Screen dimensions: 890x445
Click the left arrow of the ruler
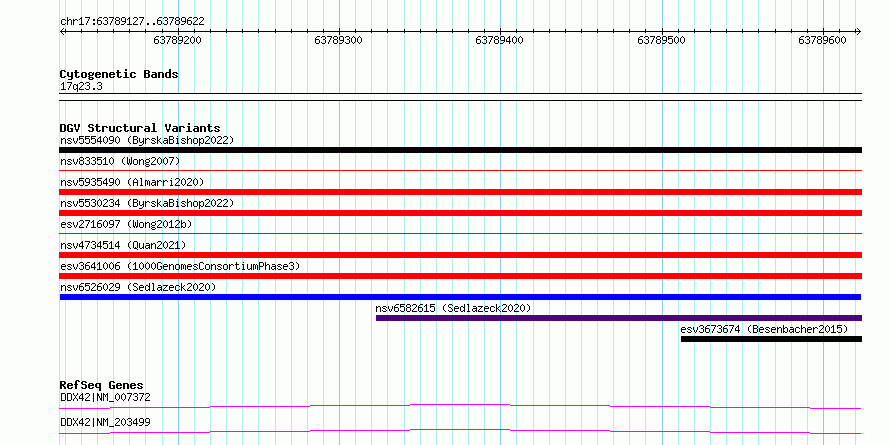[63, 32]
